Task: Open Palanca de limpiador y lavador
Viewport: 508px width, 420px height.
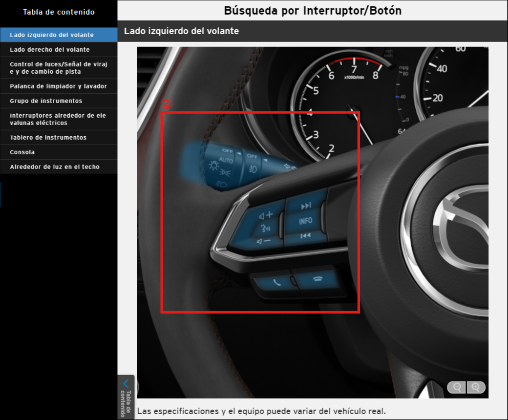Action: [58, 86]
